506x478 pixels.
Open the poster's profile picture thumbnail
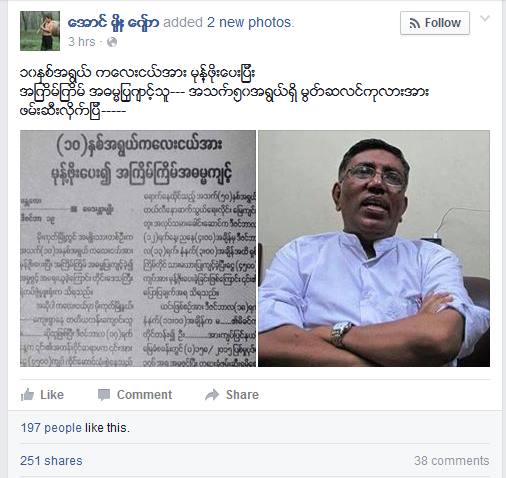[40, 31]
